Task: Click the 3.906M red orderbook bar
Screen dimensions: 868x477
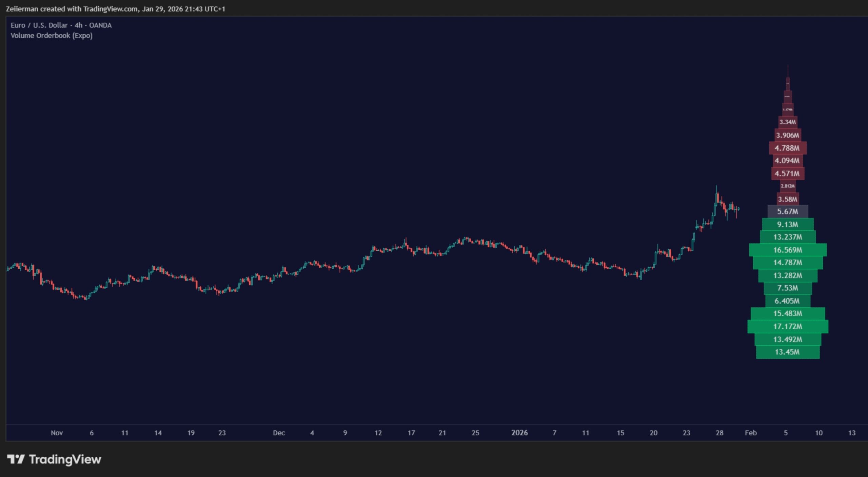Action: pos(788,135)
